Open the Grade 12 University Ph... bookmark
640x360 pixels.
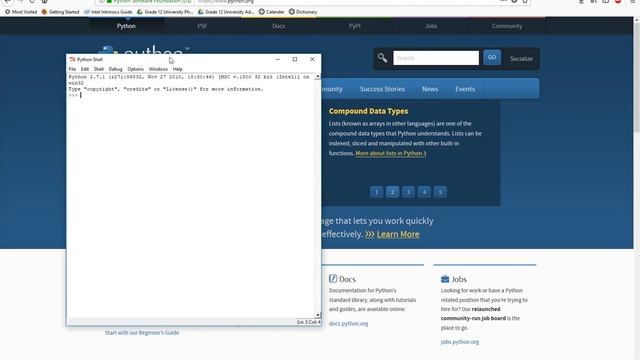tap(165, 12)
